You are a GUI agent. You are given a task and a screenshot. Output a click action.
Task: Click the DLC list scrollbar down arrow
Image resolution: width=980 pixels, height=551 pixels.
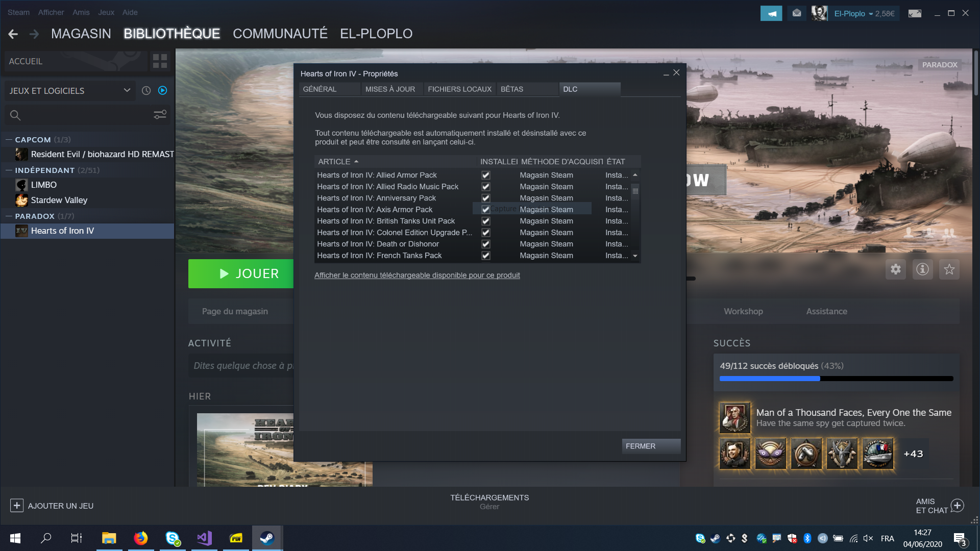coord(635,256)
